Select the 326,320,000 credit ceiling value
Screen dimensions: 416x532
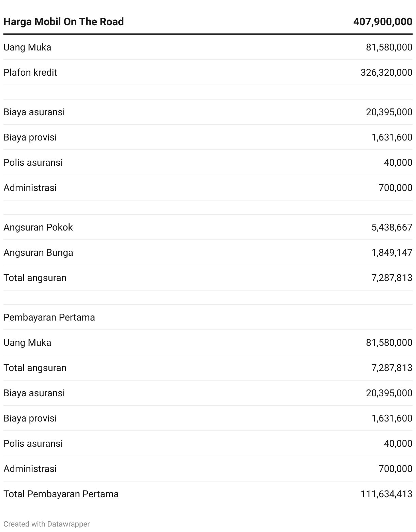tap(386, 73)
